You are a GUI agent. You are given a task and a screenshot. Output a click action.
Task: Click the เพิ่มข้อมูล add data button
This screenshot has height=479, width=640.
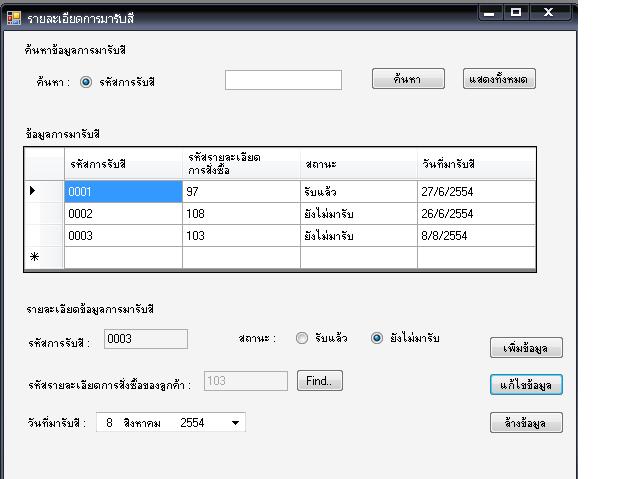(x=526, y=348)
